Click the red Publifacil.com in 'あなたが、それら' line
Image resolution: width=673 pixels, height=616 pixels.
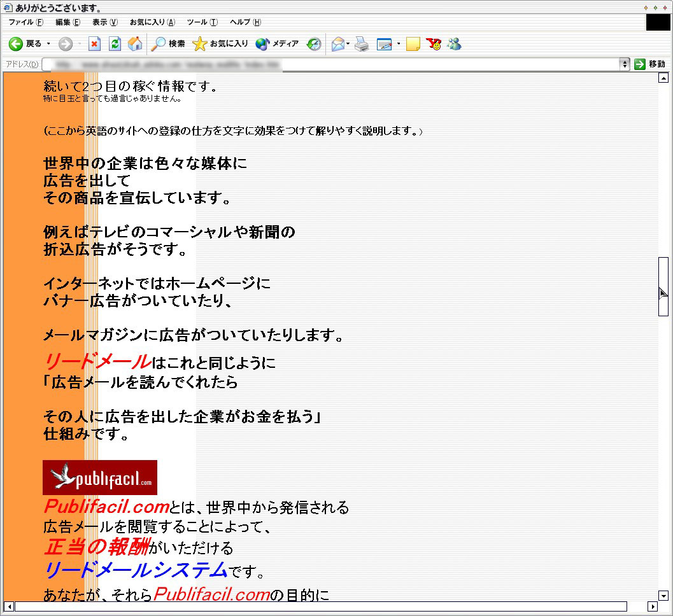pyautogui.click(x=212, y=594)
